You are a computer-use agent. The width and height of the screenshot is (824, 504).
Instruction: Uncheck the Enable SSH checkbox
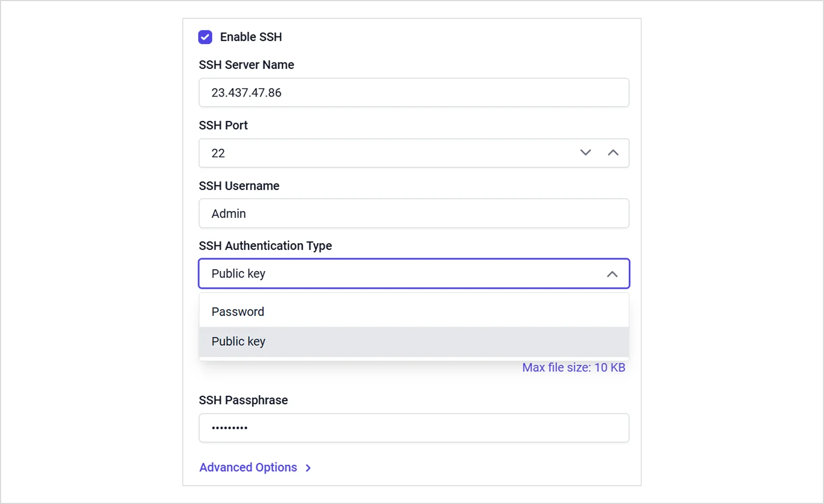pyautogui.click(x=205, y=37)
